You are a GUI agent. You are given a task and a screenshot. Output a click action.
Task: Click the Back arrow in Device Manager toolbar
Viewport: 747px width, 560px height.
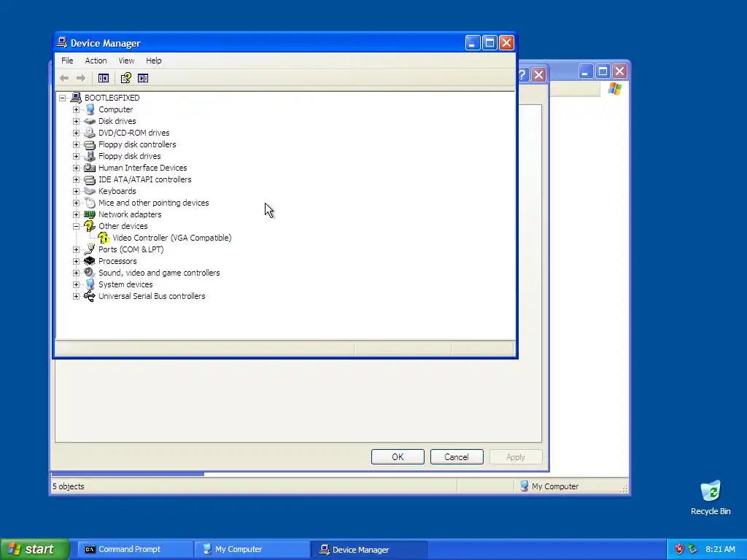64,78
